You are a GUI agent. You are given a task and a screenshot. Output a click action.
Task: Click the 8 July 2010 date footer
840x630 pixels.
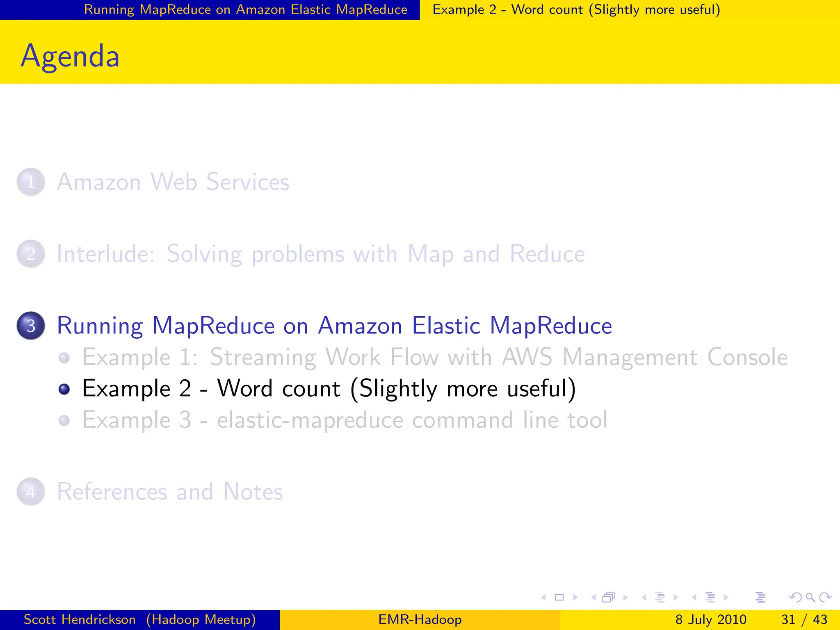click(711, 619)
